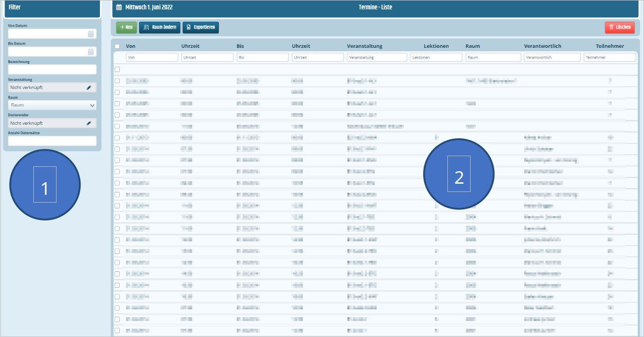Click the Teilnehmer column search box
Screen dimensions: 644x337
[610, 57]
